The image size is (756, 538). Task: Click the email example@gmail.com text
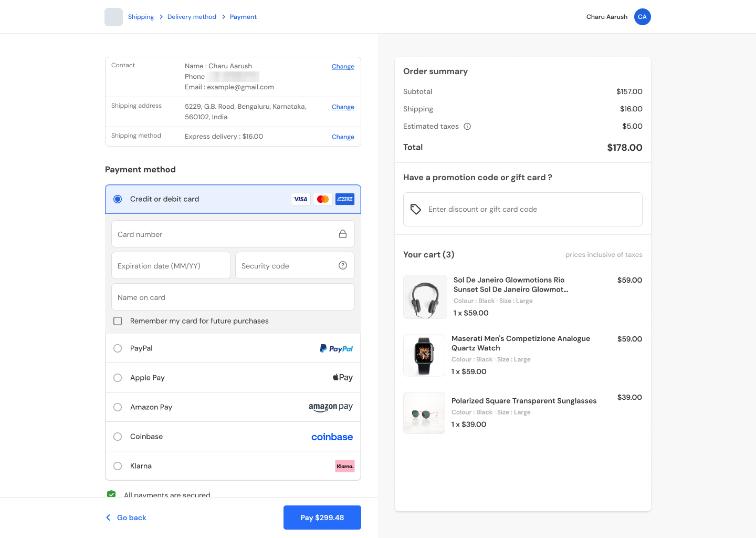pos(240,87)
